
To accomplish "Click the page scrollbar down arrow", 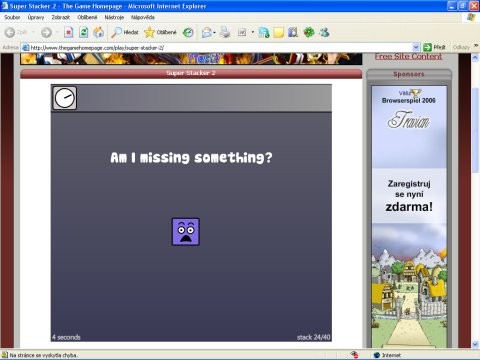I will [x=475, y=344].
